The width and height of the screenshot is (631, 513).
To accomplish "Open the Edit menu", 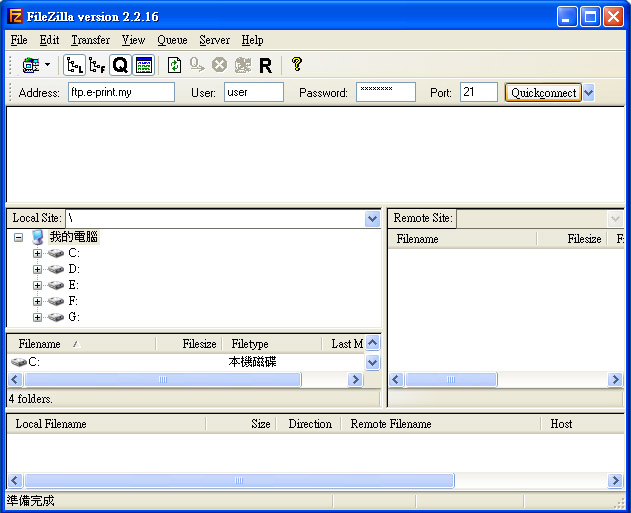I will (49, 40).
